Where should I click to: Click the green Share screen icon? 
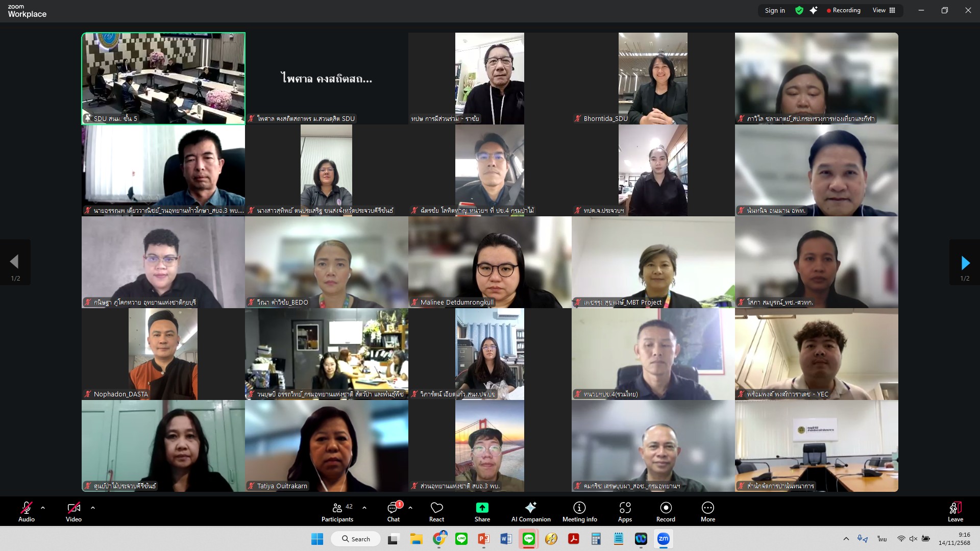click(x=482, y=508)
